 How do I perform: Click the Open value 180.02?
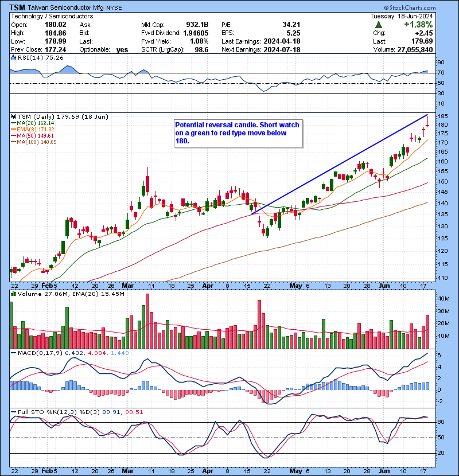click(x=56, y=25)
